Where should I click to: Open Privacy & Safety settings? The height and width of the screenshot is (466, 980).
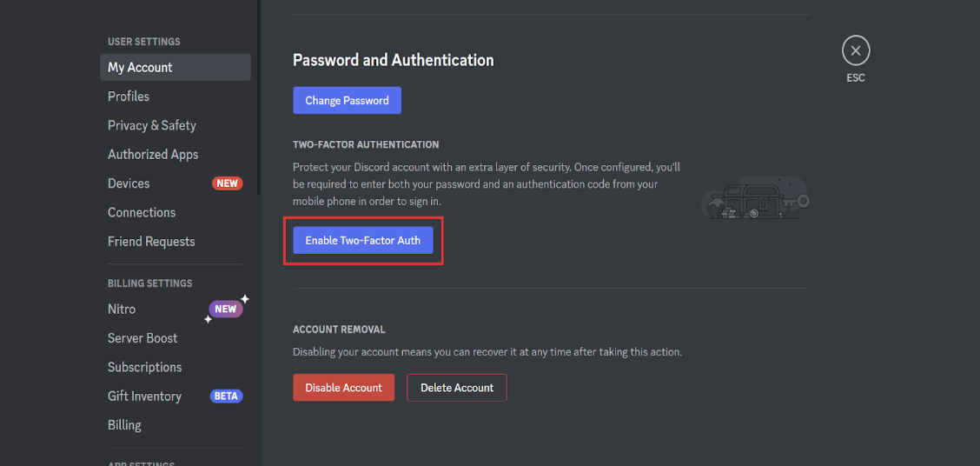tap(152, 125)
